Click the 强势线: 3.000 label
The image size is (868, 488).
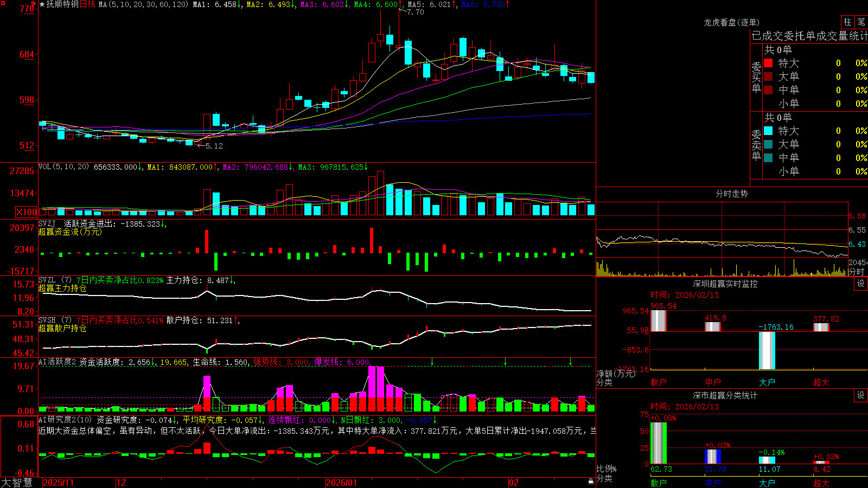pyautogui.click(x=281, y=362)
